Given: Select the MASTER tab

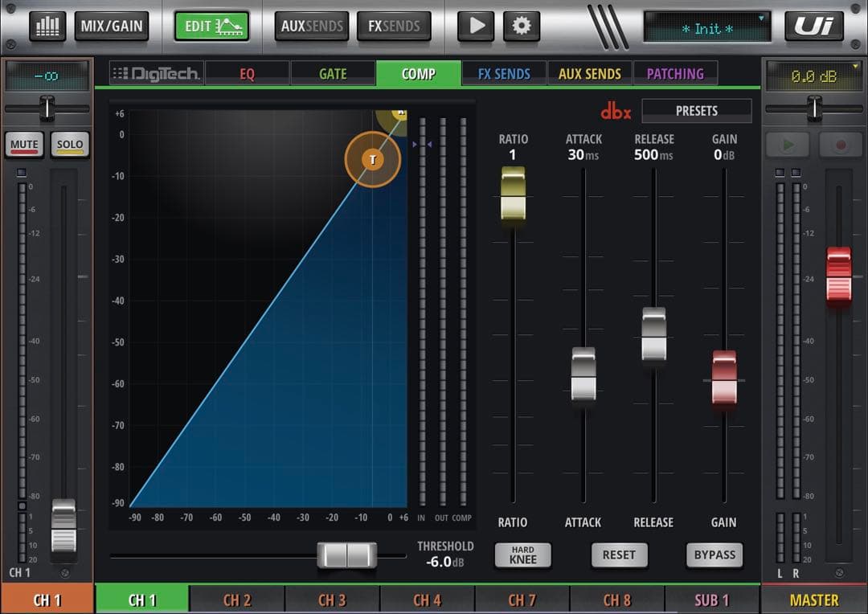Looking at the screenshot, I should coord(813,600).
